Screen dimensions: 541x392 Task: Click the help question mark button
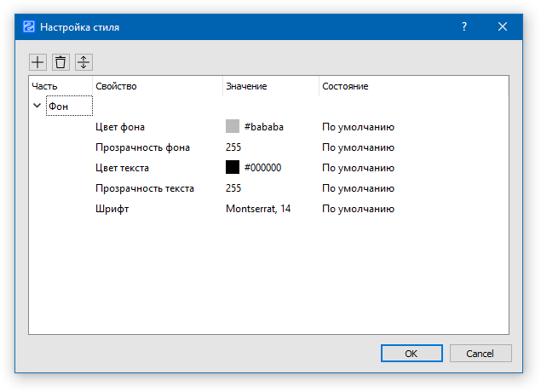click(464, 26)
